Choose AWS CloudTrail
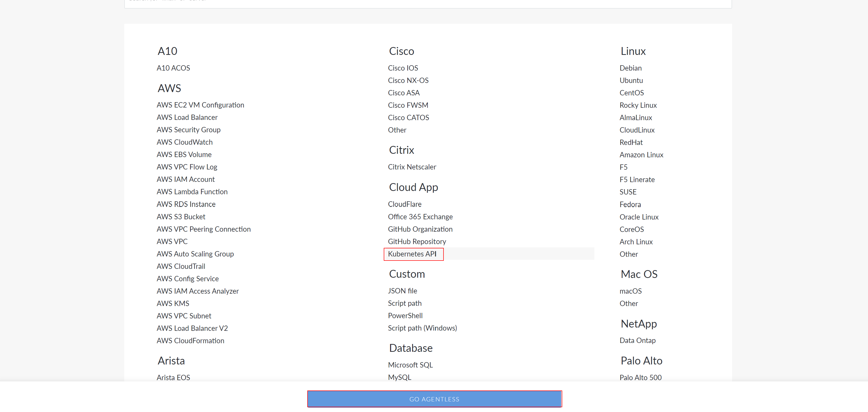The width and height of the screenshot is (868, 412). (181, 266)
